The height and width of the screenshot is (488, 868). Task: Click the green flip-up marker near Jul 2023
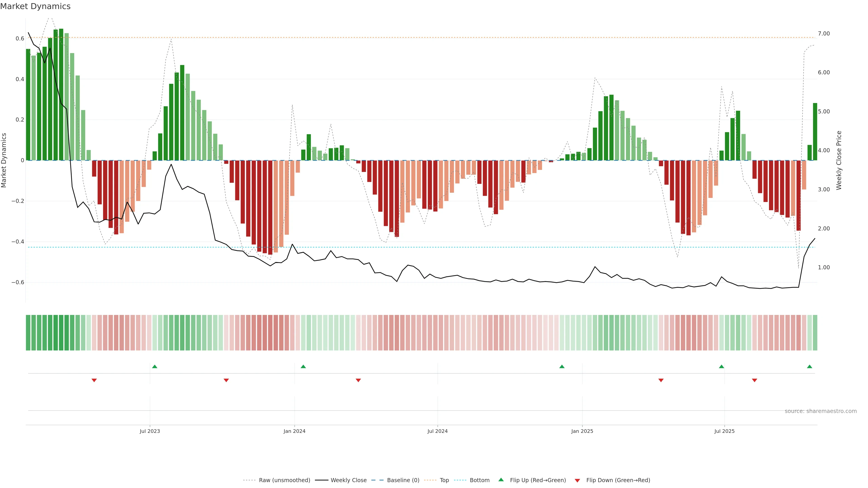(x=155, y=366)
